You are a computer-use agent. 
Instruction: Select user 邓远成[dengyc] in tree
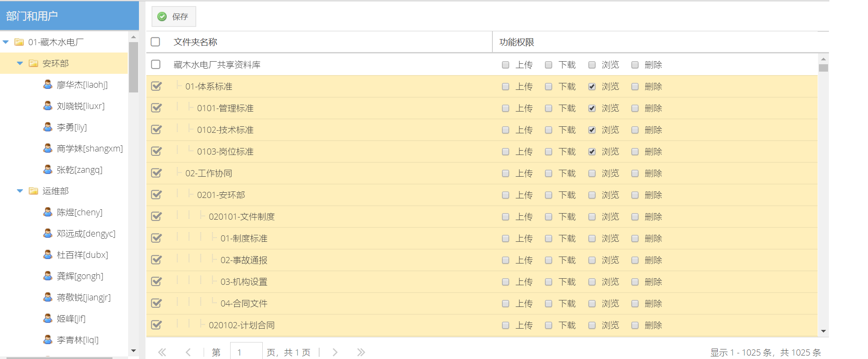[86, 234]
